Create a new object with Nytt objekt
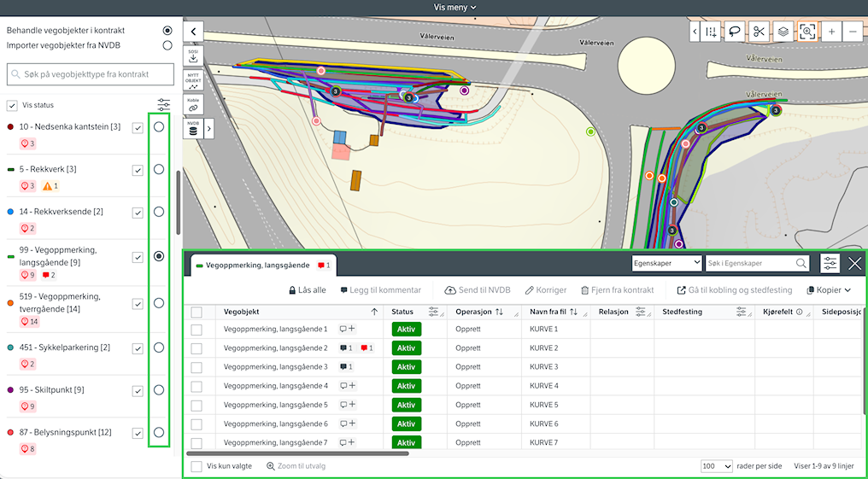This screenshot has height=479, width=868. [193, 81]
